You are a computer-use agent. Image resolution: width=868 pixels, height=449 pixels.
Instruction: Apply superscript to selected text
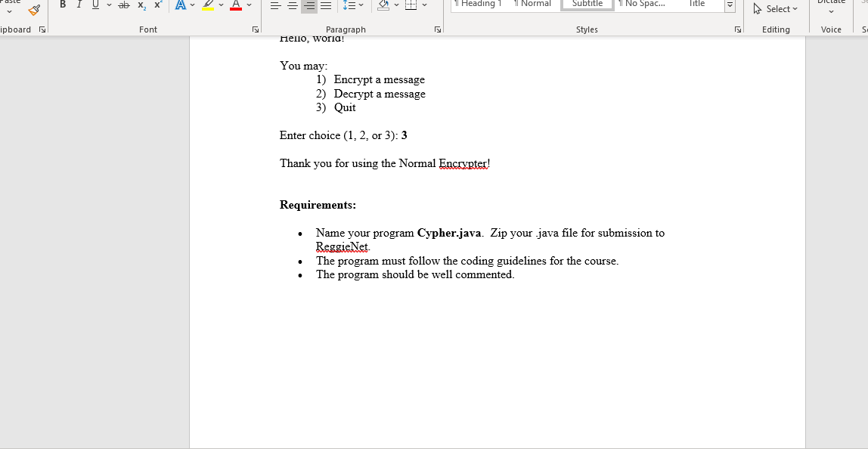tap(157, 5)
